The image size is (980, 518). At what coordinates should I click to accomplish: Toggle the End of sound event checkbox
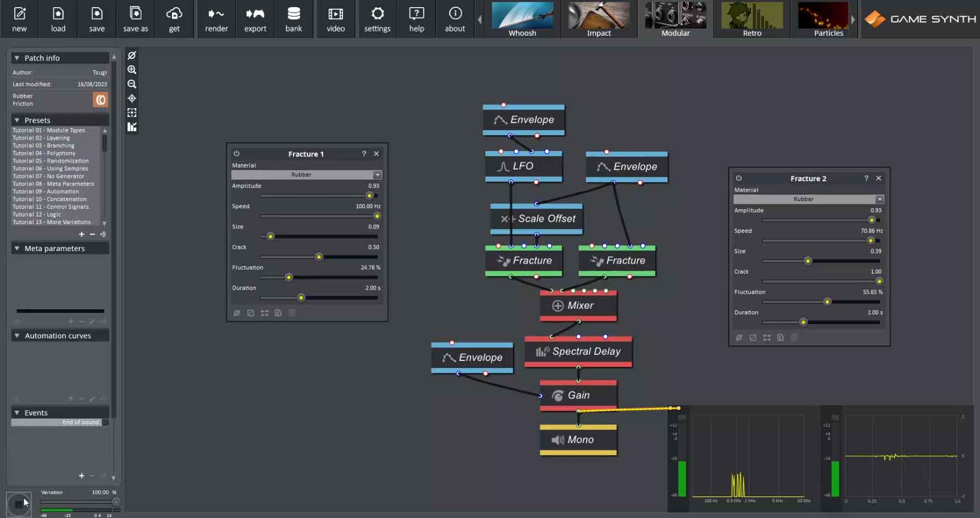click(x=106, y=422)
